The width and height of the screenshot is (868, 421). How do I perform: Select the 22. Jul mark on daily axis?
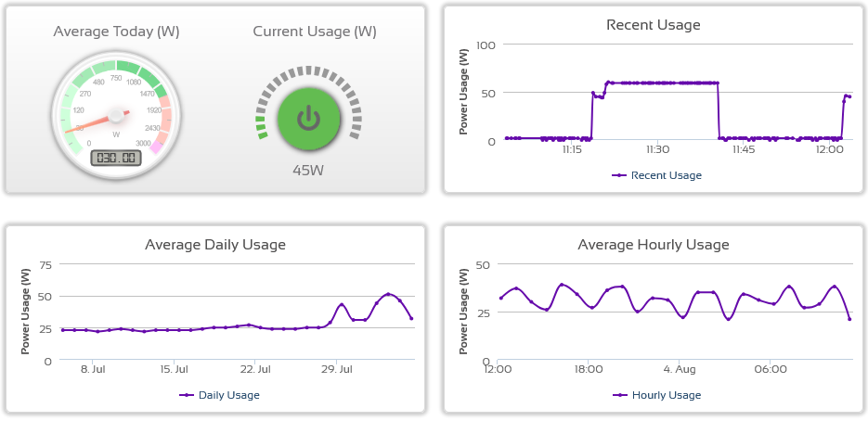[254, 369]
